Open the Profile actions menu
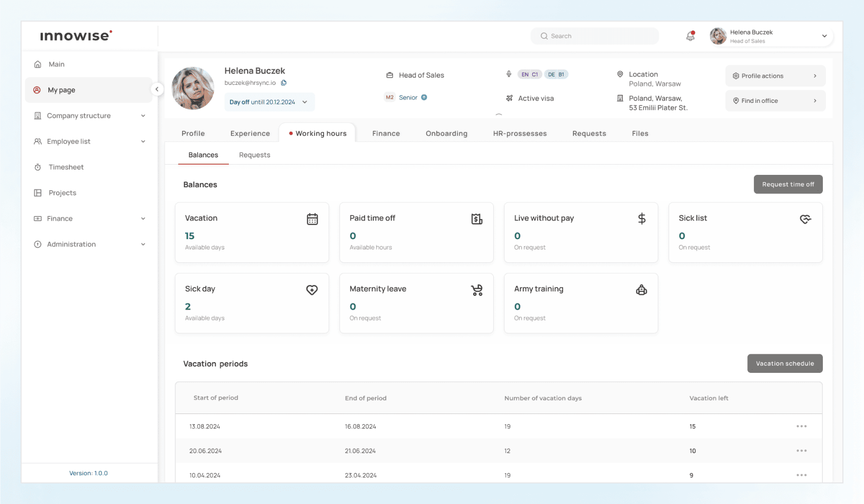The width and height of the screenshot is (864, 504). pos(775,76)
